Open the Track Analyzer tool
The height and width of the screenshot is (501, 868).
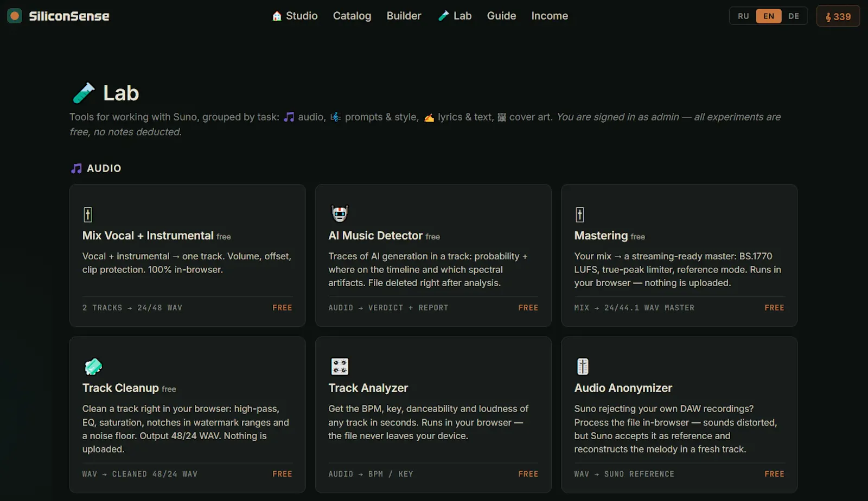(433, 415)
